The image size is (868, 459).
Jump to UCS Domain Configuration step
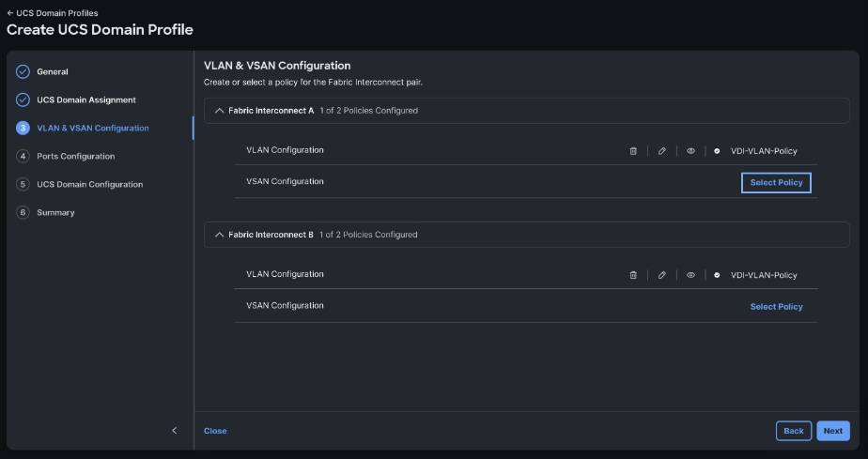point(89,185)
